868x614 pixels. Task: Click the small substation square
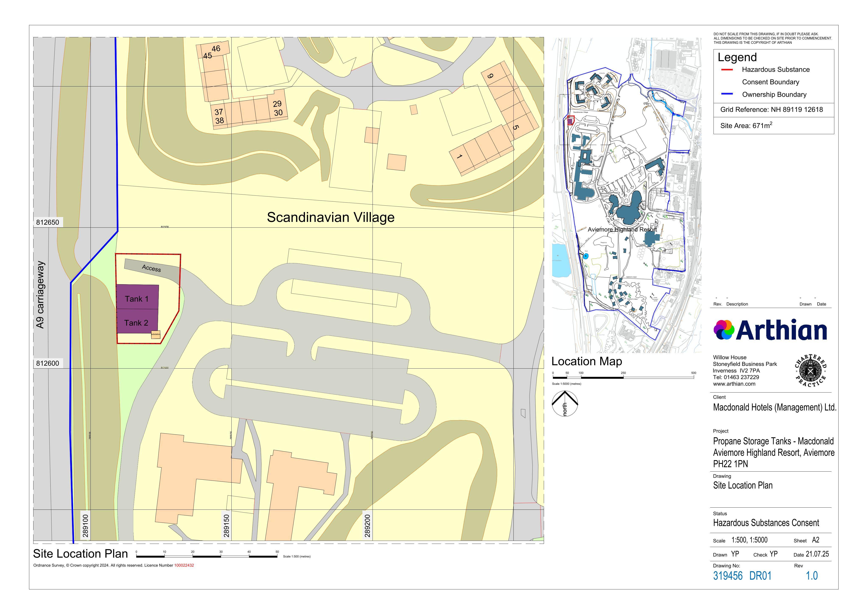tap(156, 335)
